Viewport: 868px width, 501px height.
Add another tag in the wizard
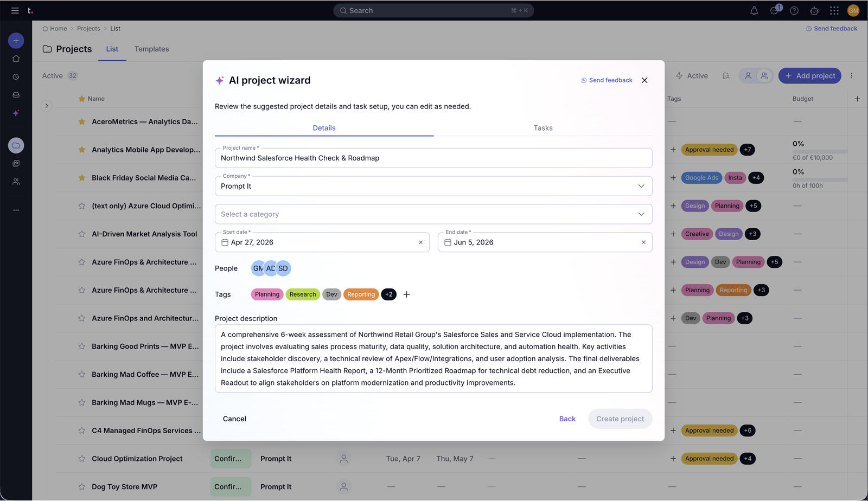406,294
